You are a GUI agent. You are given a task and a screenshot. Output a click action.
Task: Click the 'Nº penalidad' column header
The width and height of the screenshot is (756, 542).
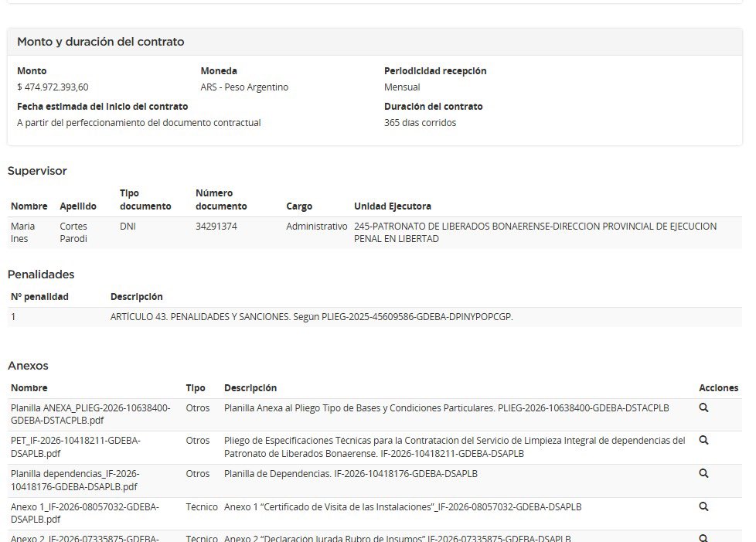click(x=39, y=297)
